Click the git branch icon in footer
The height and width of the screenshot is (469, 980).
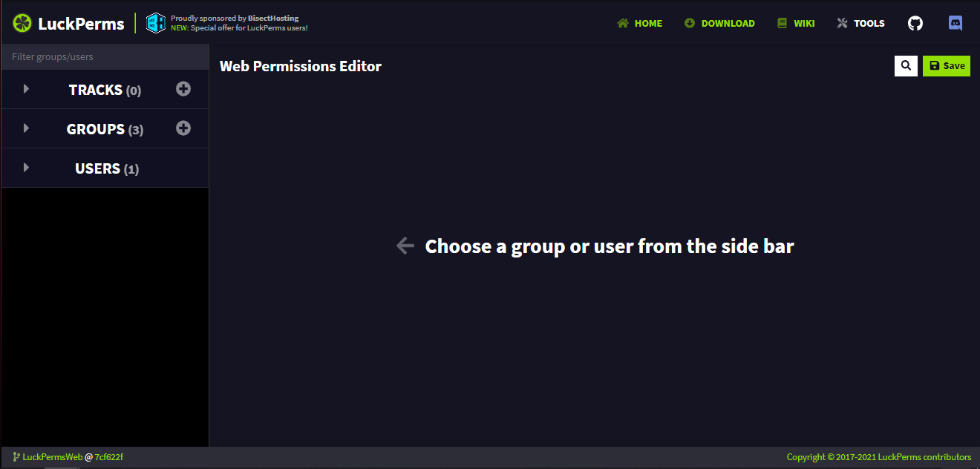coord(16,457)
